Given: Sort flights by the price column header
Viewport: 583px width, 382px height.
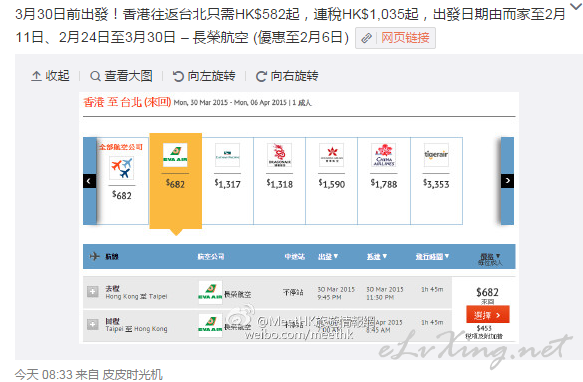Looking at the screenshot, I should pyautogui.click(x=490, y=259).
